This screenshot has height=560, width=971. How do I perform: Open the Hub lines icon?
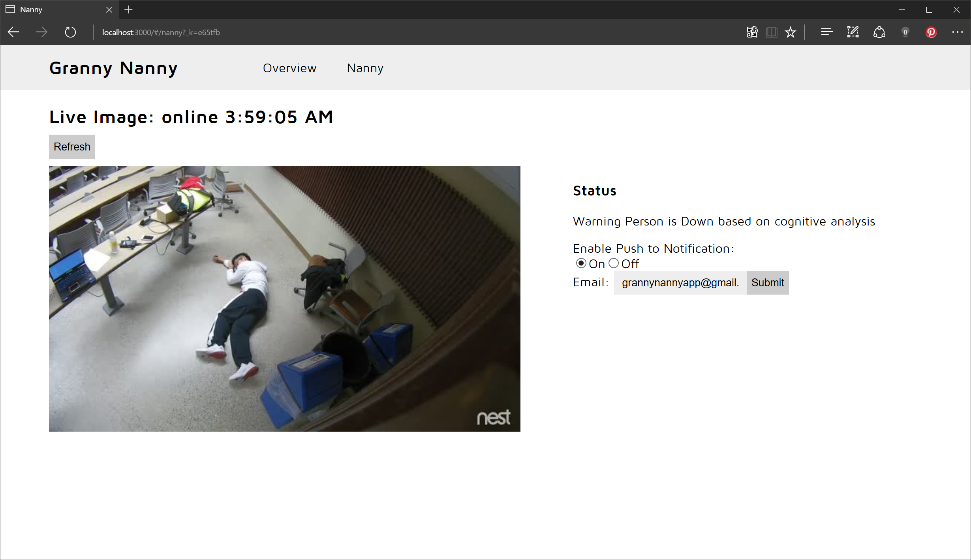(826, 32)
